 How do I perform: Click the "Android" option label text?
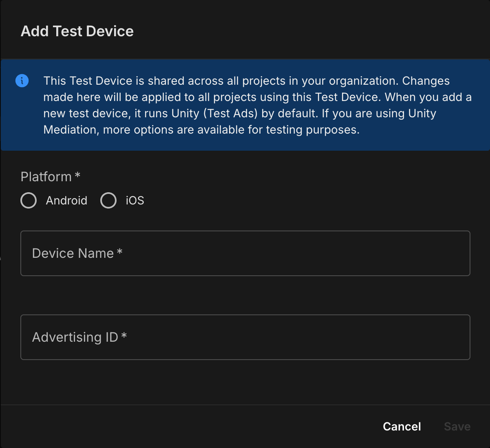click(x=66, y=200)
